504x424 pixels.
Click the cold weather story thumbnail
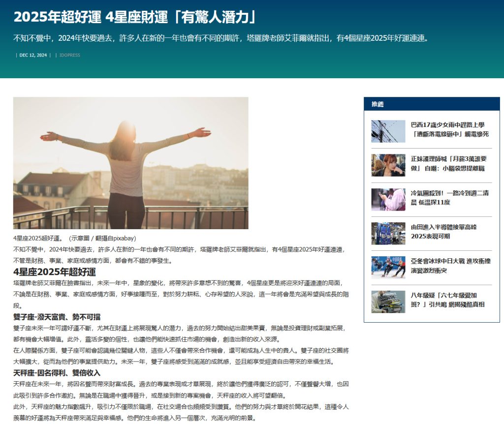coord(388,200)
